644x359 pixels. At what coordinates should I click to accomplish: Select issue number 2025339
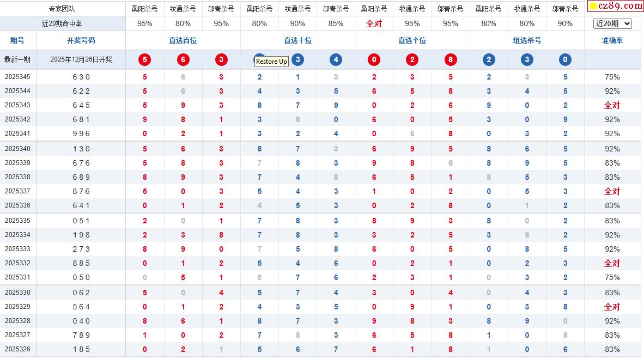[x=17, y=163]
